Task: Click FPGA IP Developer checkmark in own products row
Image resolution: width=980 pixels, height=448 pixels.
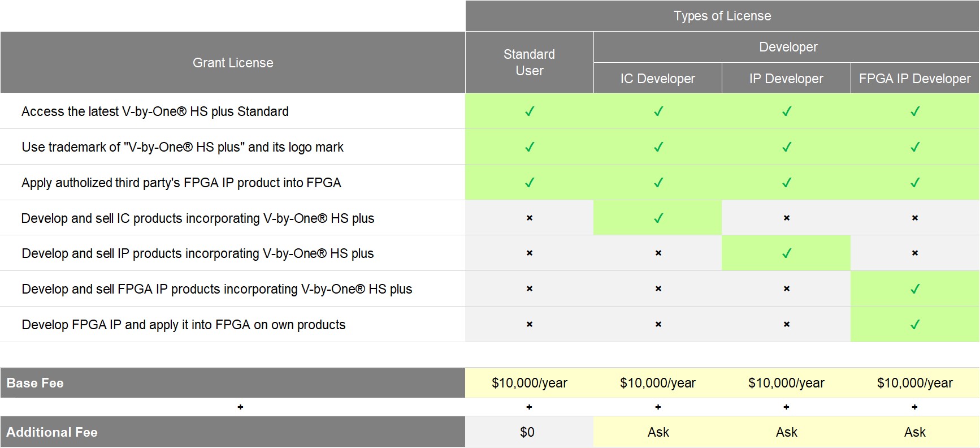Action: 915,325
